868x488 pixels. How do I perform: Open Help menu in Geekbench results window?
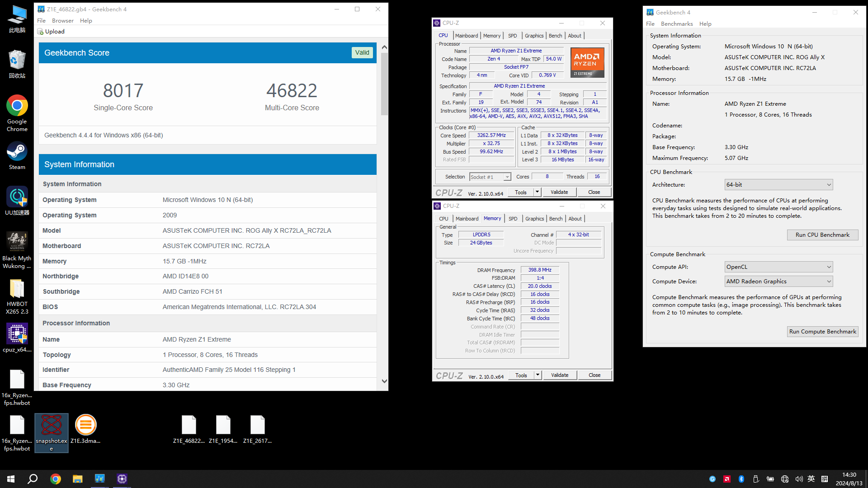pyautogui.click(x=86, y=20)
